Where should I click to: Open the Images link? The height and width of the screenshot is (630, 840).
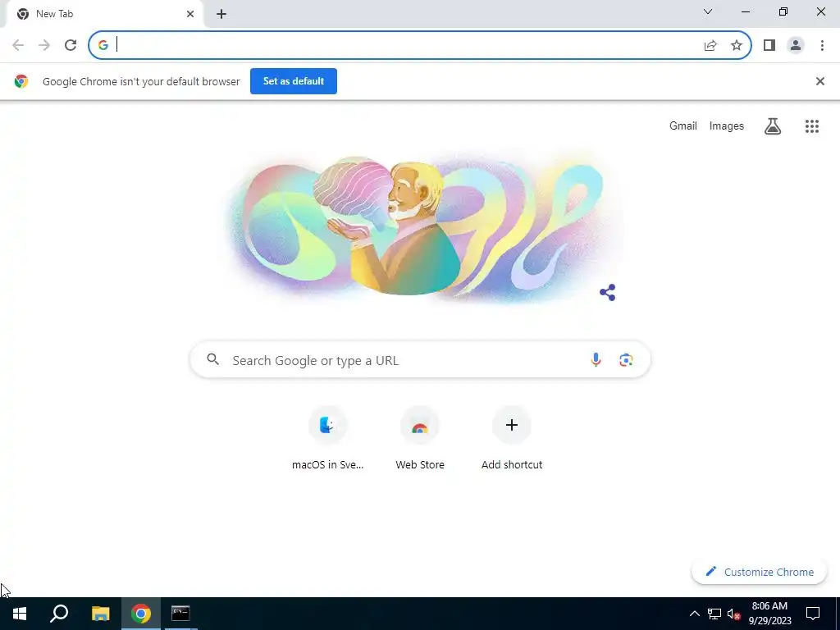pos(727,126)
